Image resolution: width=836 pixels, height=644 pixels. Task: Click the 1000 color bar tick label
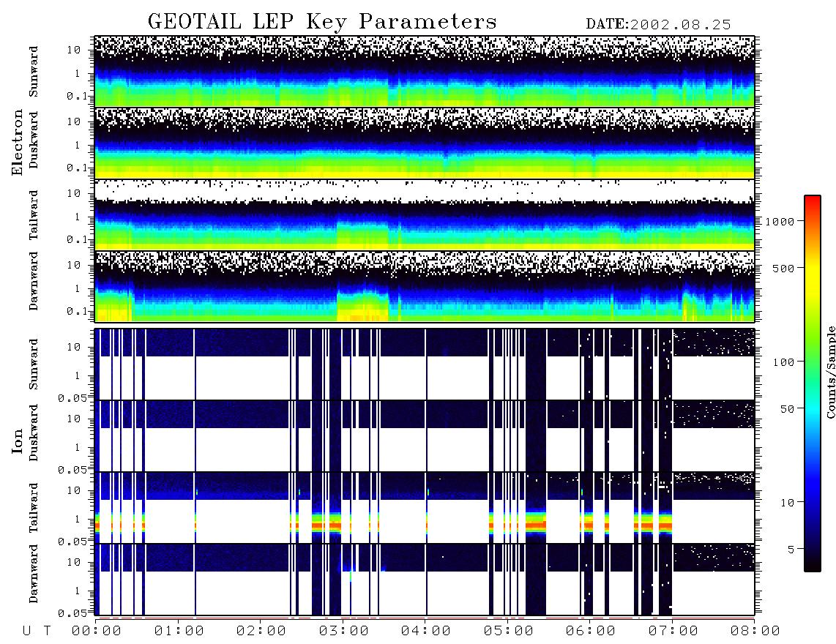(x=780, y=221)
